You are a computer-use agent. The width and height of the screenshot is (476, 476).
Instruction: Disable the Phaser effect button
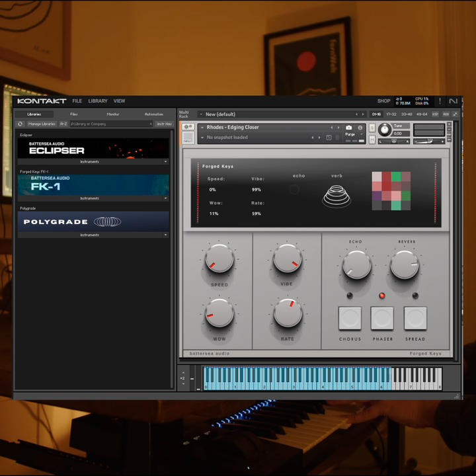click(x=382, y=318)
